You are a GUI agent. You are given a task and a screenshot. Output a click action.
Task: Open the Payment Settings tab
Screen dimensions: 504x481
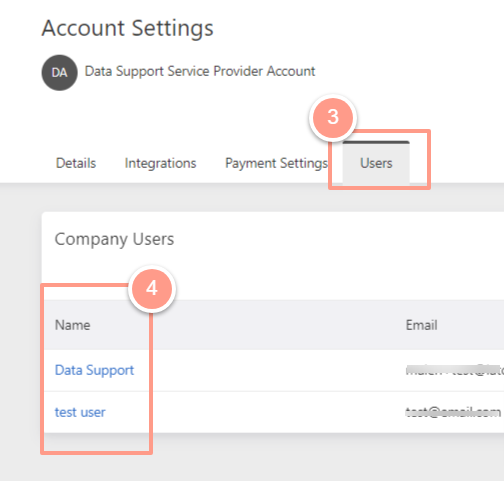(x=276, y=163)
